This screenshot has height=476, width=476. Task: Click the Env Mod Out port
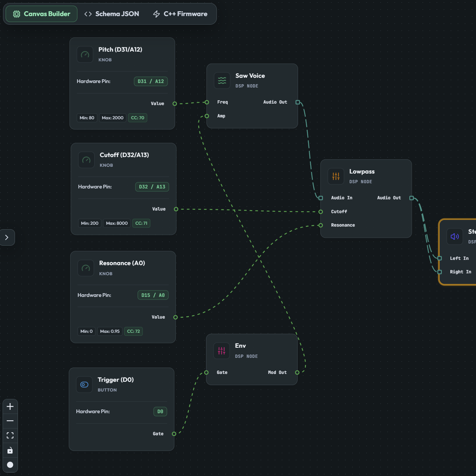pyautogui.click(x=297, y=372)
